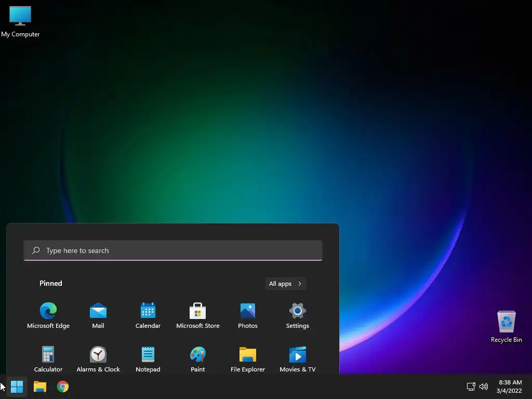Image resolution: width=532 pixels, height=399 pixels.
Task: Click the Pinned section heading
Action: point(51,283)
